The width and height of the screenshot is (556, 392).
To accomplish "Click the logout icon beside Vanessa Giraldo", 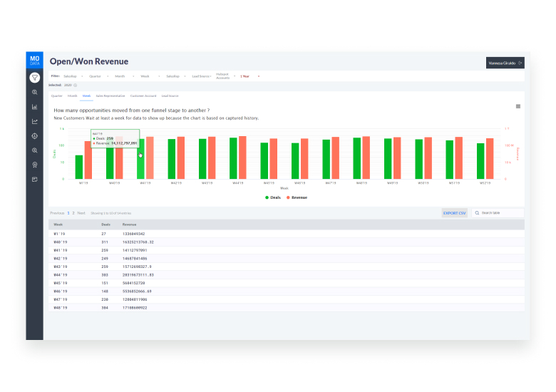I will coord(520,63).
